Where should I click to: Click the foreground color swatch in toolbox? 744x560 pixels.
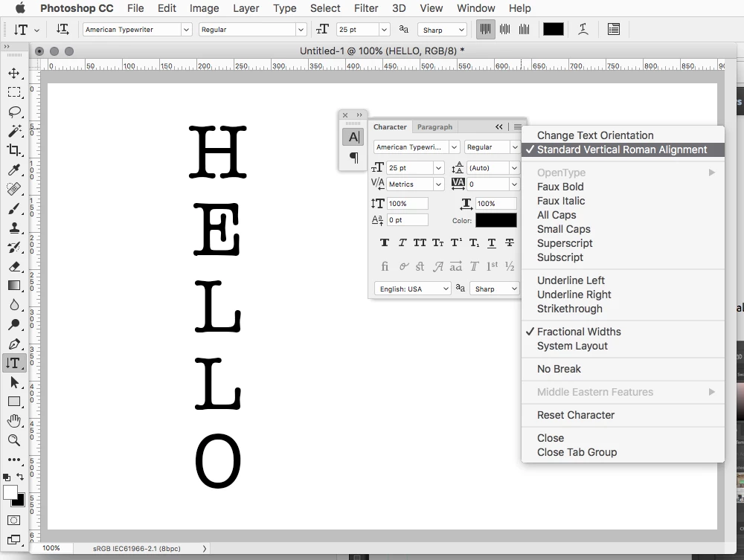(x=10, y=492)
